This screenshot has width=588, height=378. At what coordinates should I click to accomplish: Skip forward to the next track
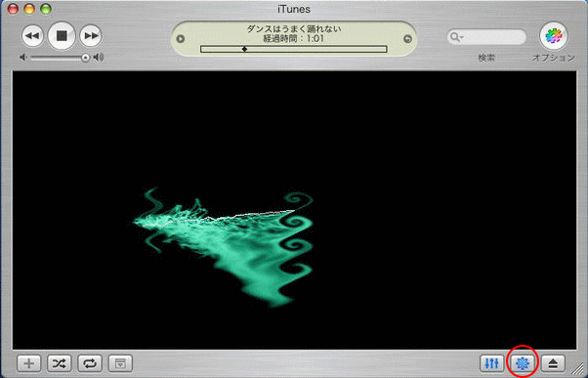[x=91, y=36]
